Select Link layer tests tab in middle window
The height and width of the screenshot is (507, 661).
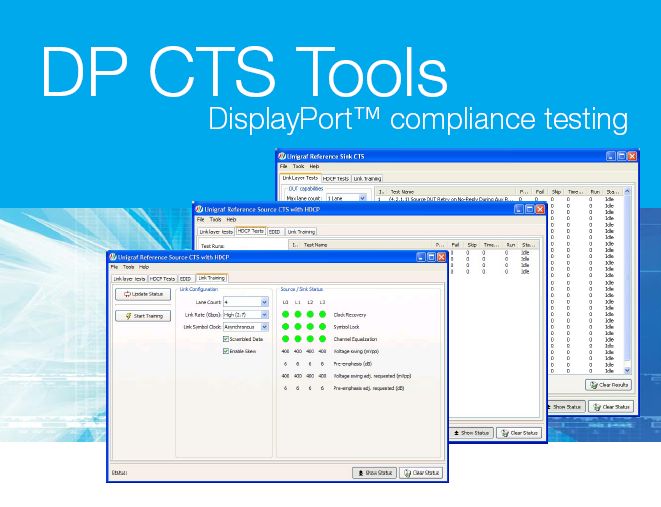tap(216, 232)
